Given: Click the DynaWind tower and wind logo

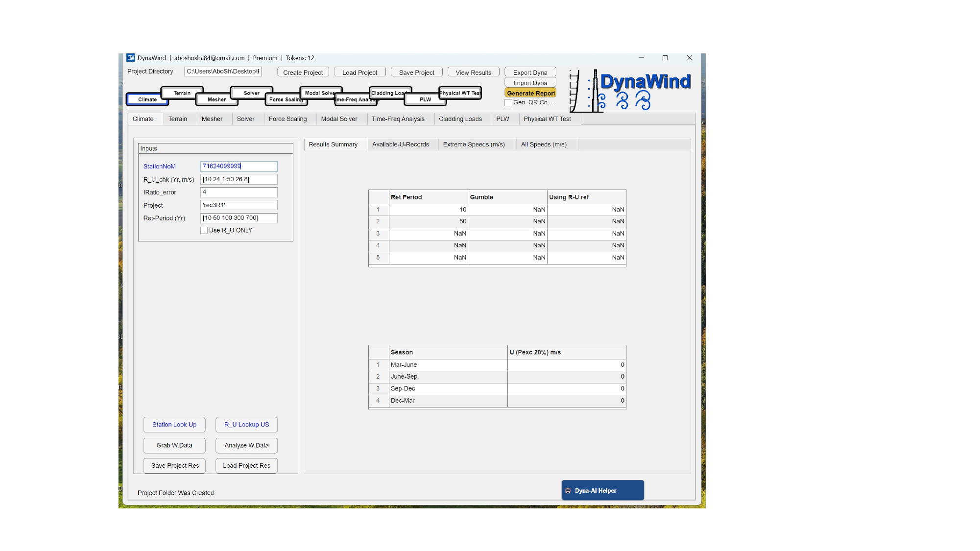Looking at the screenshot, I should 630,91.
